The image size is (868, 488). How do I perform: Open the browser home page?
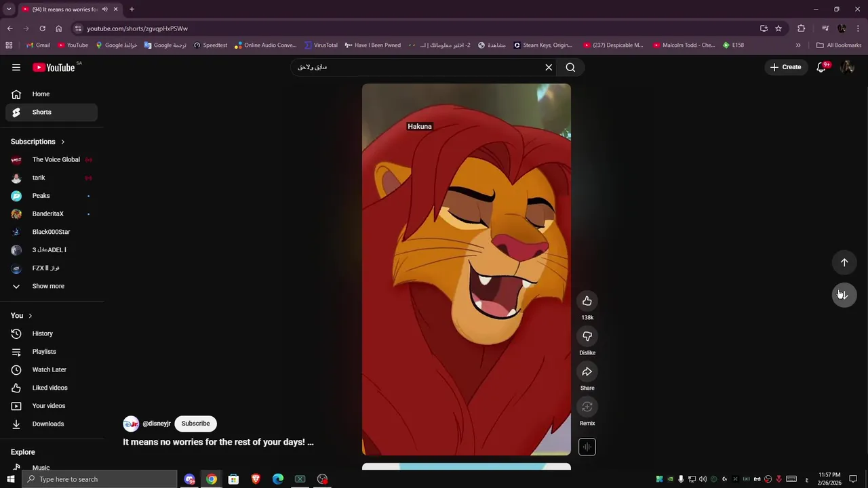(x=58, y=28)
